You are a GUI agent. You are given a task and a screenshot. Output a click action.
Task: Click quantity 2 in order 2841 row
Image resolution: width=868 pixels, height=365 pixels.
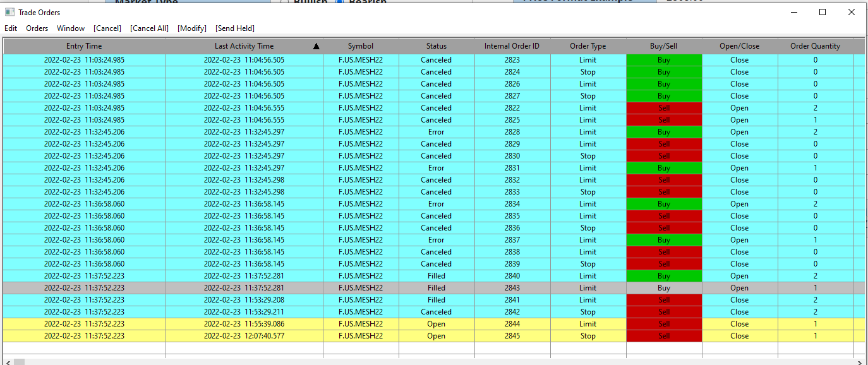point(816,300)
